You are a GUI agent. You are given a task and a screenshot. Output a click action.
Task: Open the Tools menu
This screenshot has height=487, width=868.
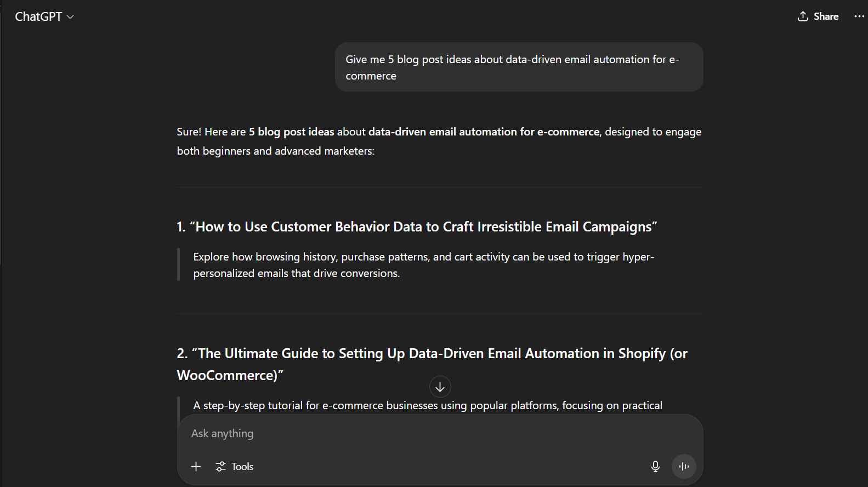point(235,466)
